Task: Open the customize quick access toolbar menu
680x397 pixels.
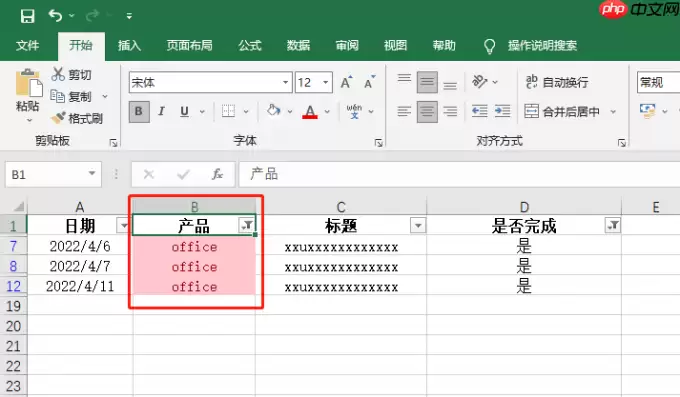Action: (x=129, y=16)
